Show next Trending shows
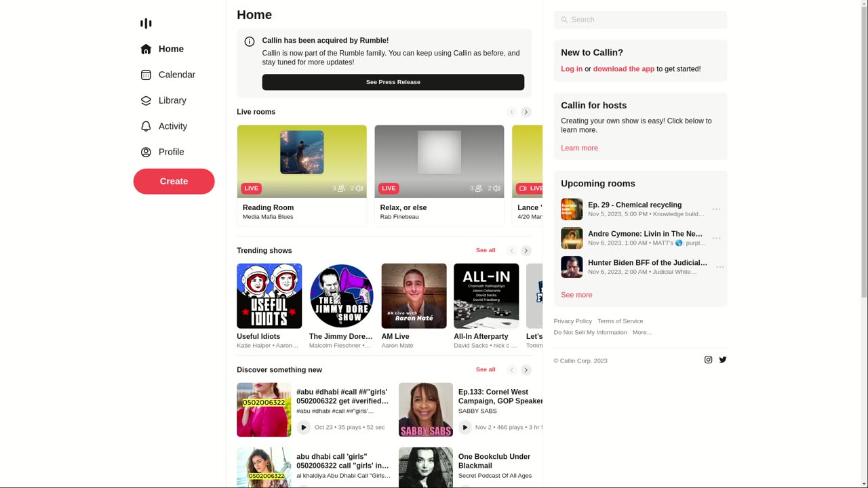The height and width of the screenshot is (488, 868). point(526,251)
